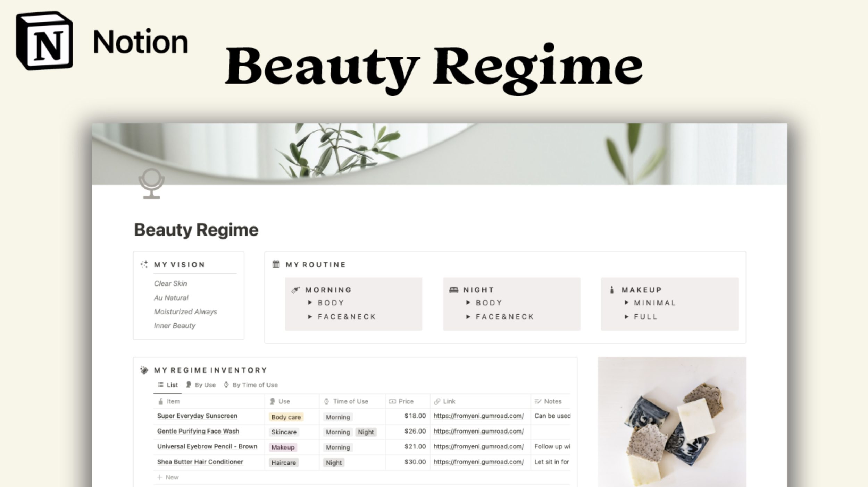Open Universal Eyebrow Pencil - Brown item

(207, 446)
